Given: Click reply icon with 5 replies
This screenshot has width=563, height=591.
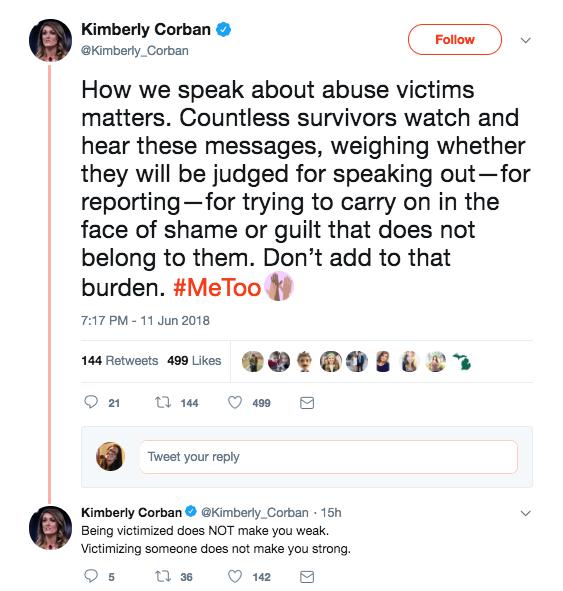Looking at the screenshot, I should point(91,576).
